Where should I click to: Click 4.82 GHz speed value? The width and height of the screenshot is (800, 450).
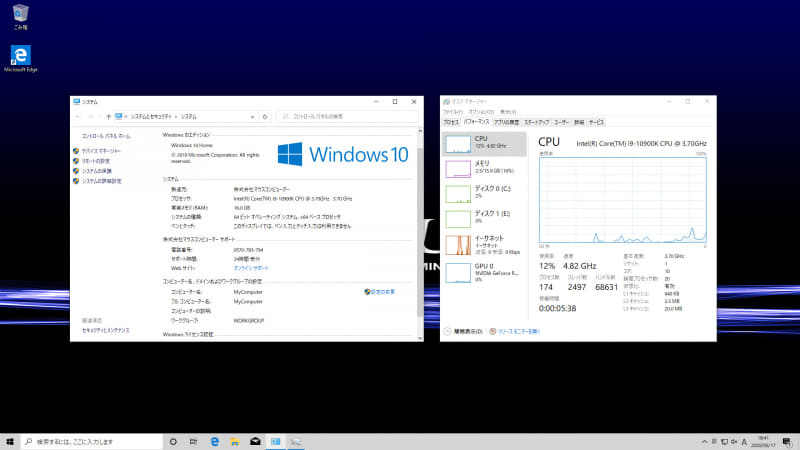point(580,266)
